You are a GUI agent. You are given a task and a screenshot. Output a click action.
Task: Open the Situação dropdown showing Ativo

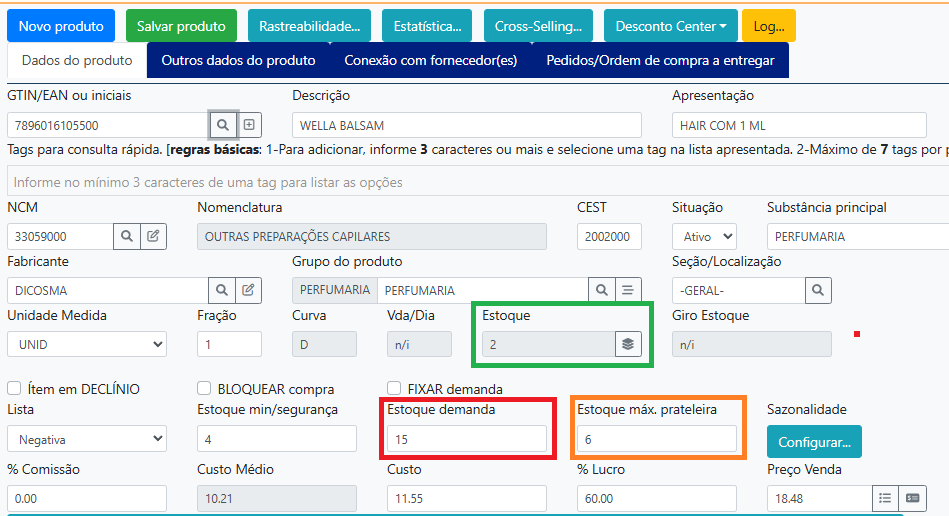704,236
